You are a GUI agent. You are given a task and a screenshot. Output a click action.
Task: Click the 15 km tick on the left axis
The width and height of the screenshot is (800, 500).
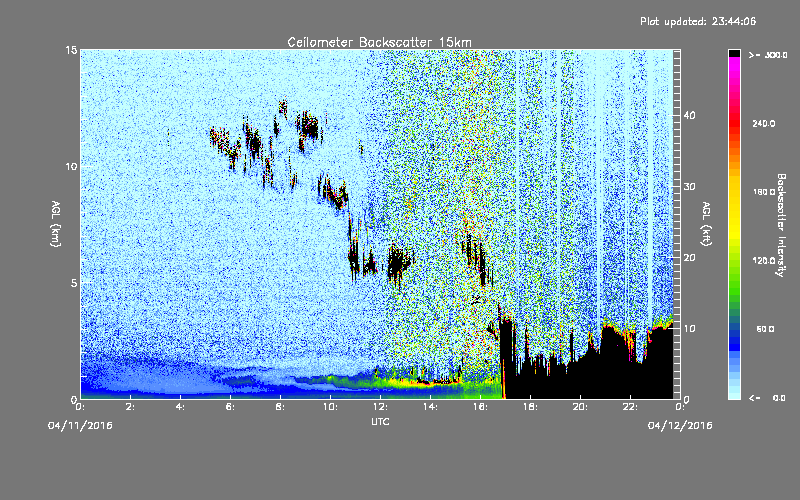coord(71,50)
